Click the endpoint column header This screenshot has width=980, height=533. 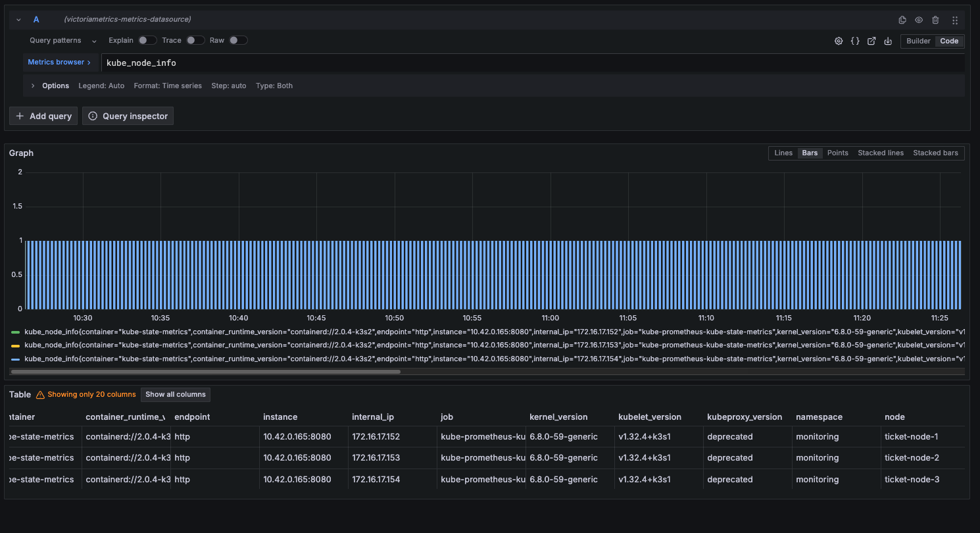pyautogui.click(x=191, y=417)
